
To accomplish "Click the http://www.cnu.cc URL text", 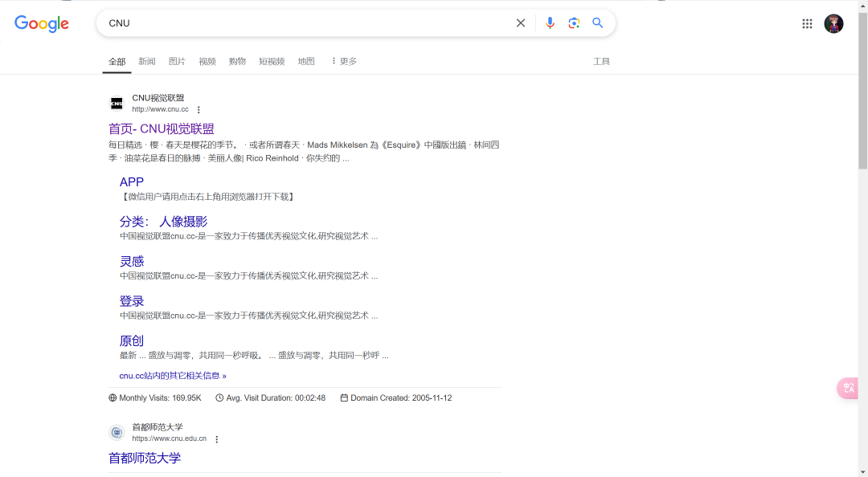I will 160,109.
